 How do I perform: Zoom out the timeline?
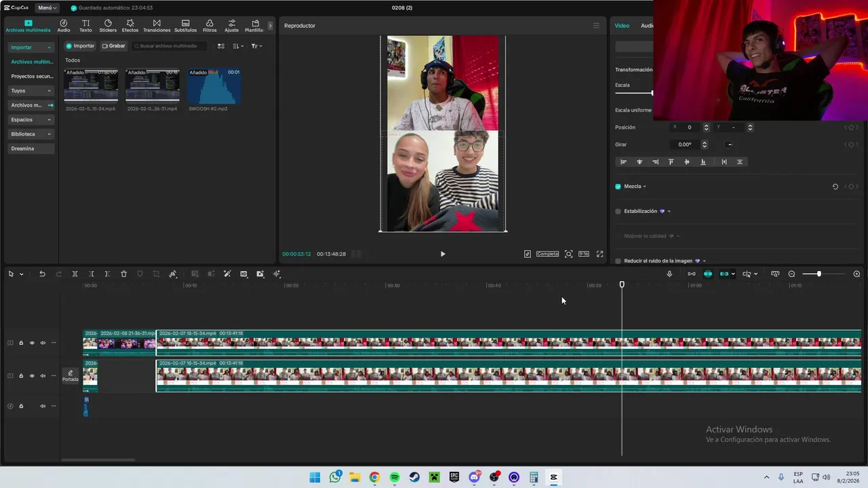pyautogui.click(x=791, y=274)
